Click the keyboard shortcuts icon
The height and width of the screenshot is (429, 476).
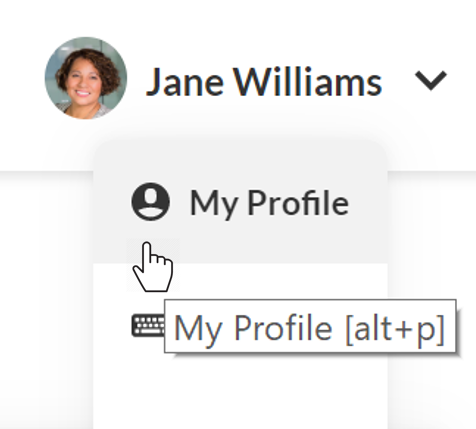click(x=148, y=325)
